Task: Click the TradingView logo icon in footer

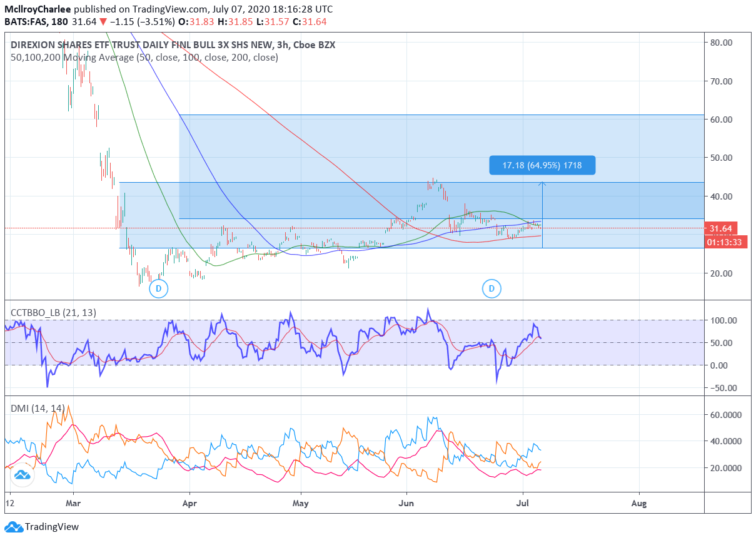Action: tap(14, 527)
